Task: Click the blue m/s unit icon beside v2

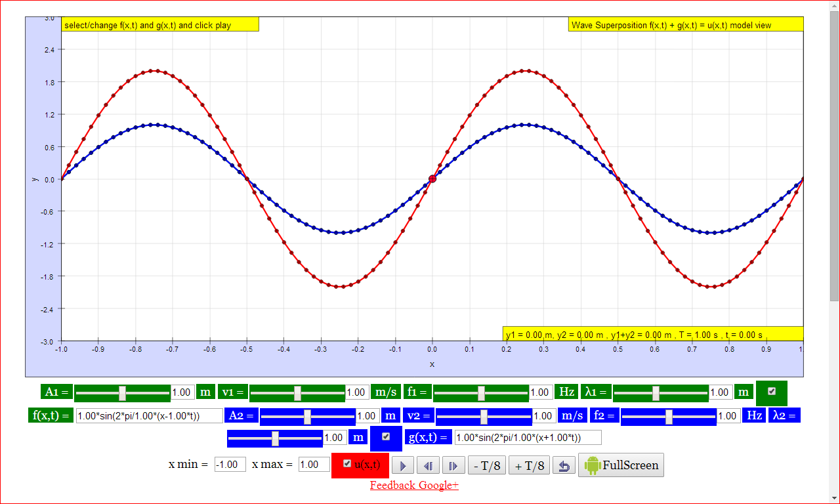Action: (573, 415)
